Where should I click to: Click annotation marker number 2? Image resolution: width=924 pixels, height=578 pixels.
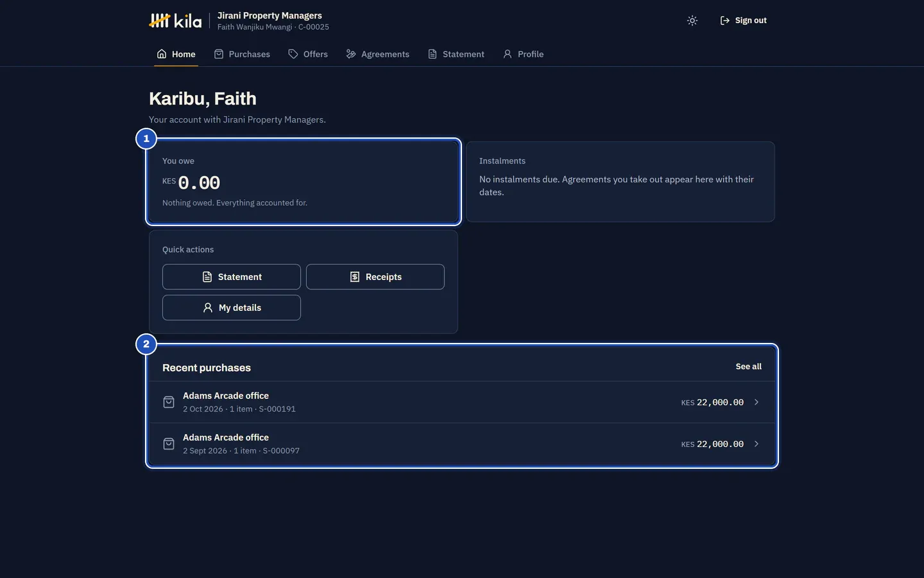(x=146, y=344)
